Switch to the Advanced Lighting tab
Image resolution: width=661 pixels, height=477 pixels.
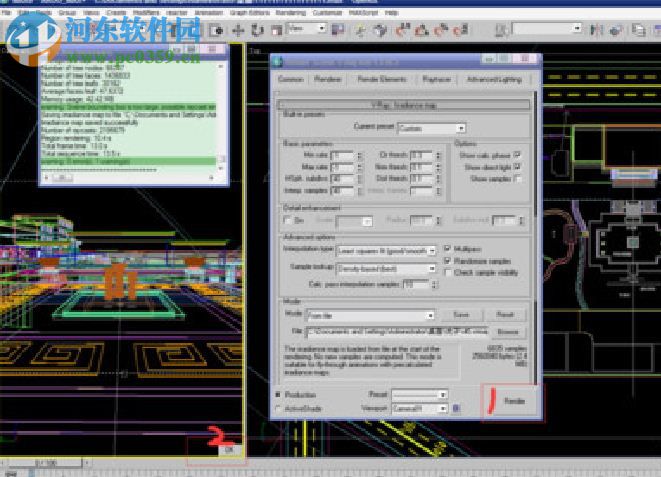[x=494, y=79]
